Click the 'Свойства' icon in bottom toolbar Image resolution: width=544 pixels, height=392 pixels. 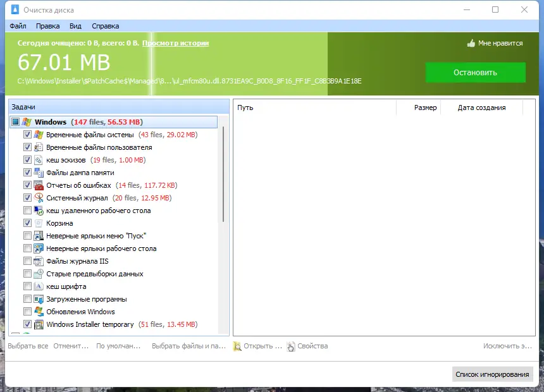point(290,346)
